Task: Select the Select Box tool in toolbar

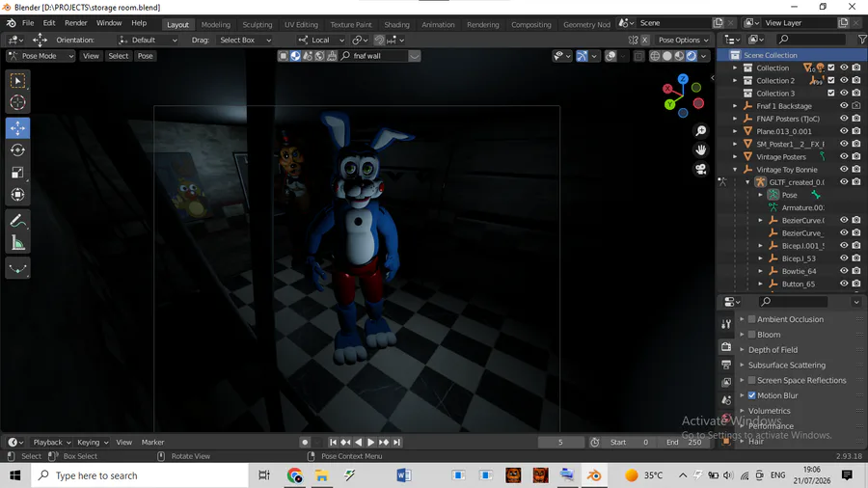Action: point(17,81)
